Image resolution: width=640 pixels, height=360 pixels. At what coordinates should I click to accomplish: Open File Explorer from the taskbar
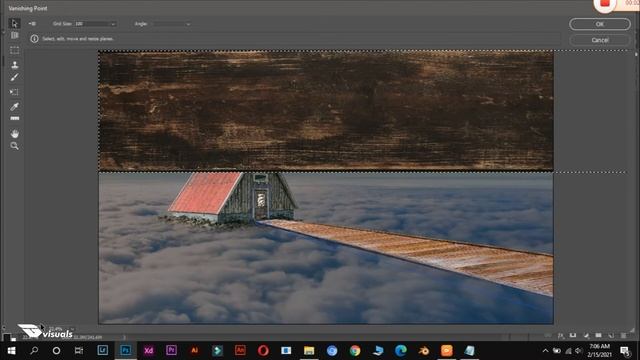pyautogui.click(x=309, y=351)
